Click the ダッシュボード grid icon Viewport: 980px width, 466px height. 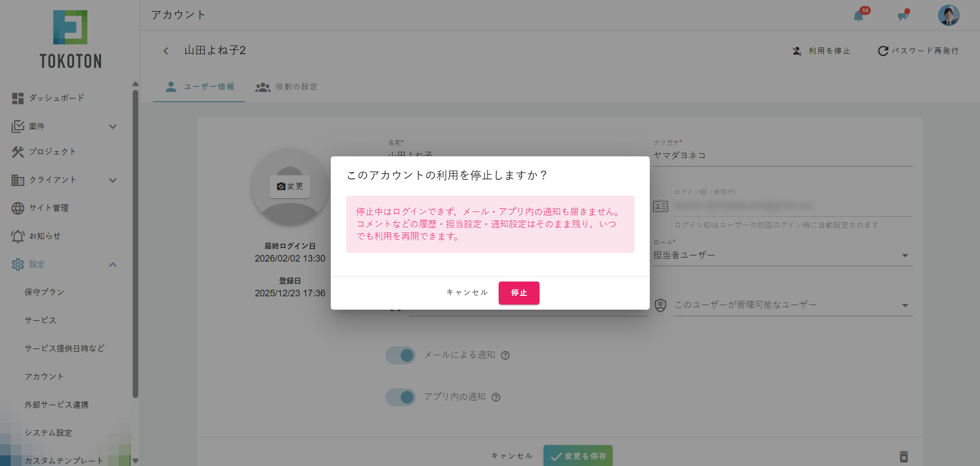pyautogui.click(x=18, y=98)
